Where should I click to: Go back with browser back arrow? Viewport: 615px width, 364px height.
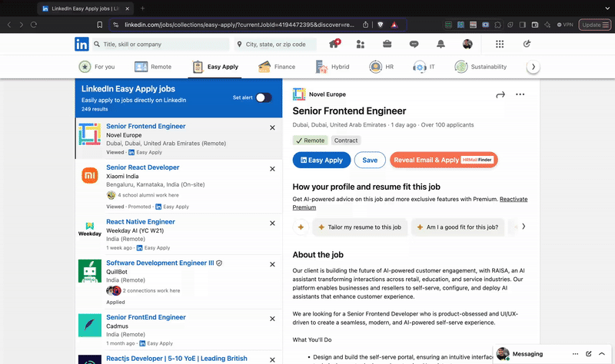tap(9, 25)
